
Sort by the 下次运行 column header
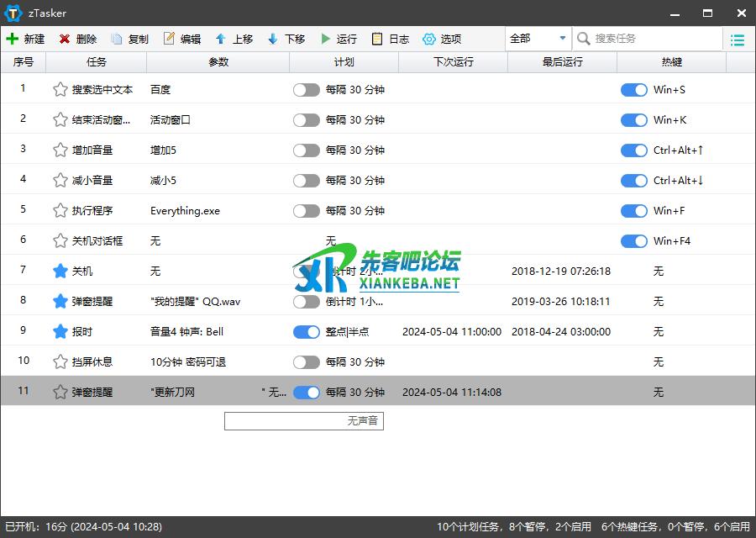tap(453, 62)
